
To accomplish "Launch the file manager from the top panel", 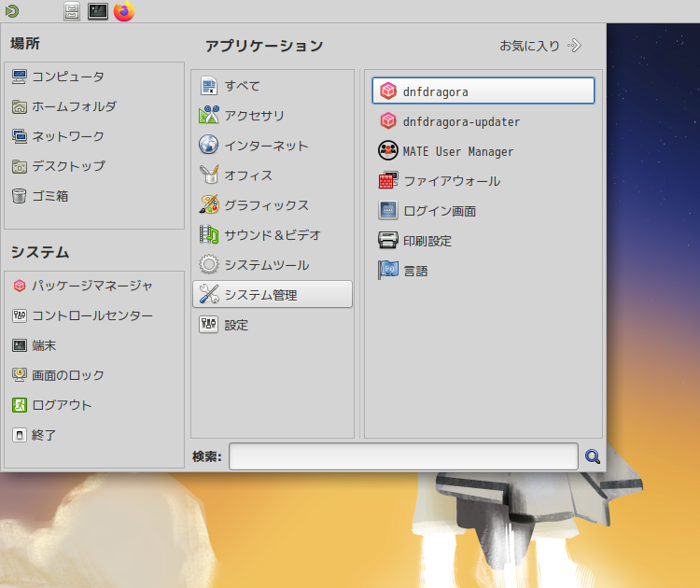I will coord(72,11).
